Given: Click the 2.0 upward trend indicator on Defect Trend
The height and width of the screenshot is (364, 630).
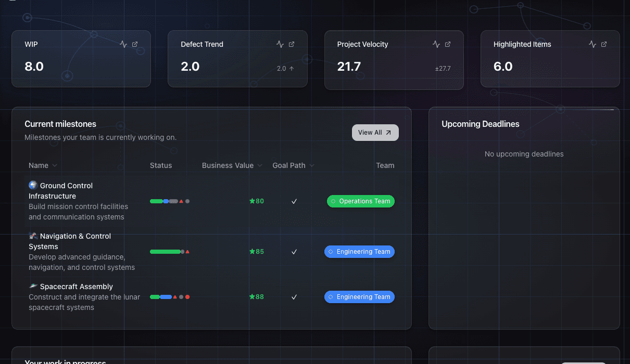Looking at the screenshot, I should coord(285,68).
